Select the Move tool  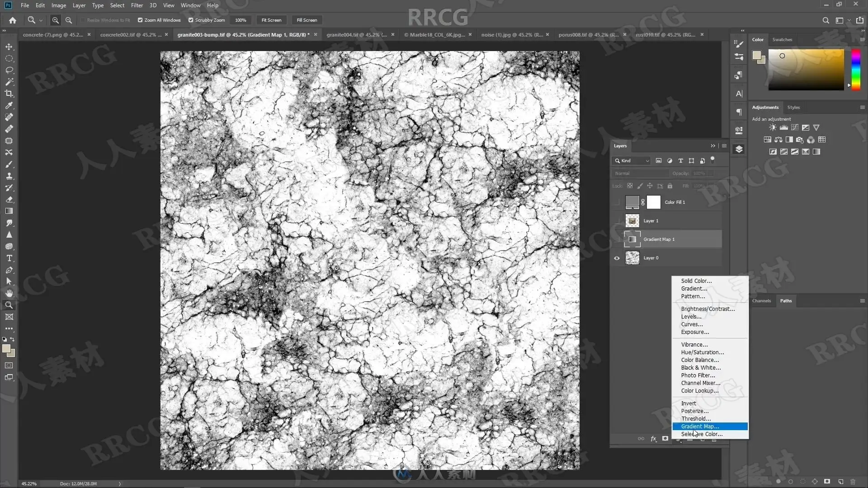9,47
